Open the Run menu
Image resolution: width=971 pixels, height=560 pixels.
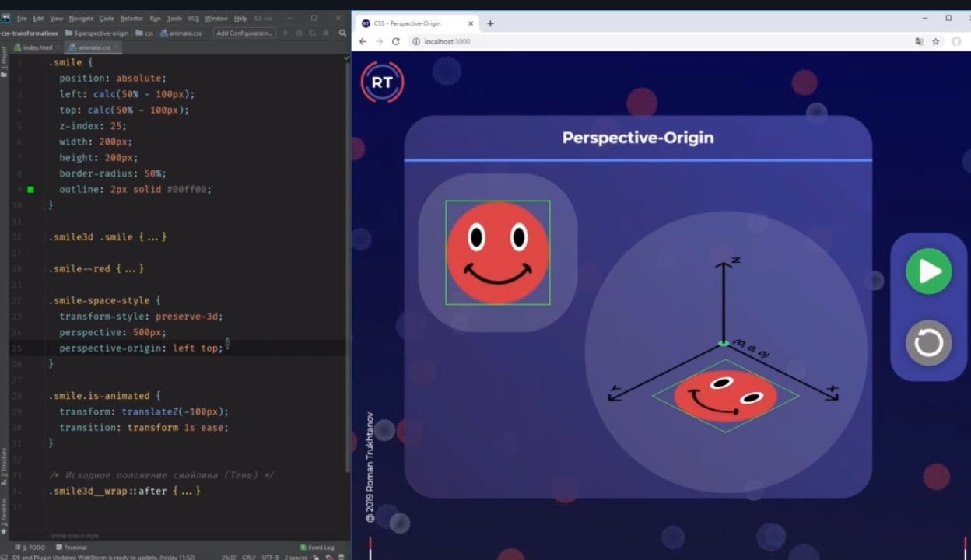155,18
